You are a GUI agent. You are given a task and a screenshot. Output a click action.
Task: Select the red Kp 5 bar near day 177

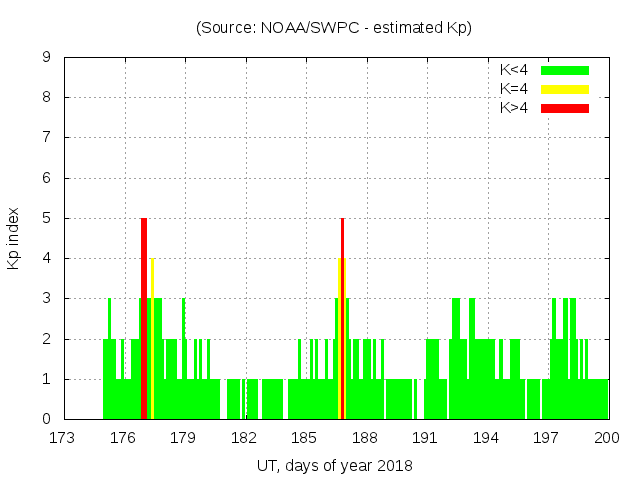click(x=144, y=318)
